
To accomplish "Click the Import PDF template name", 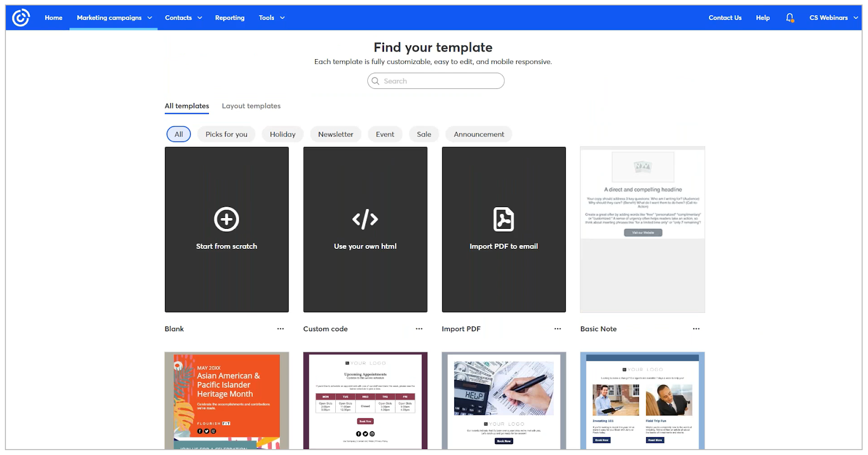I will [x=461, y=329].
